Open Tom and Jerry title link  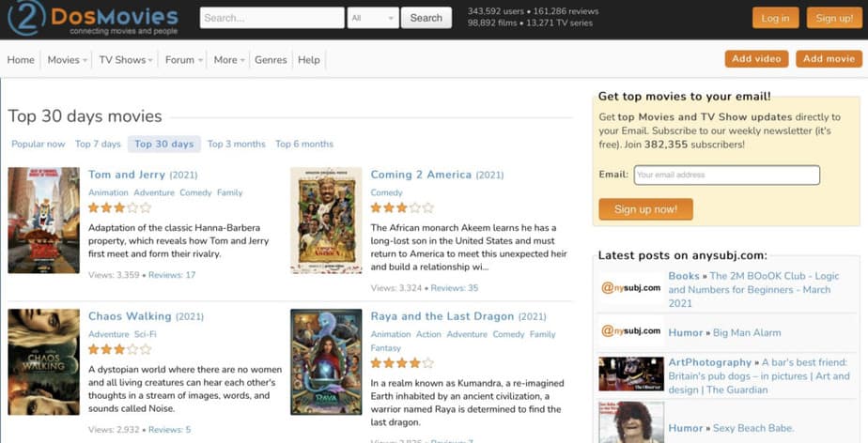pyautogui.click(x=127, y=175)
